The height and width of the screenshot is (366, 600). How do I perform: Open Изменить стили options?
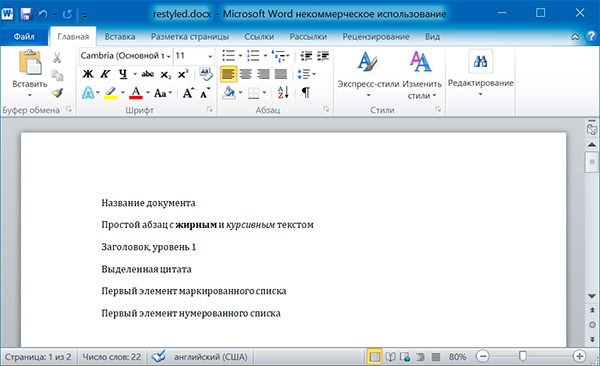422,75
